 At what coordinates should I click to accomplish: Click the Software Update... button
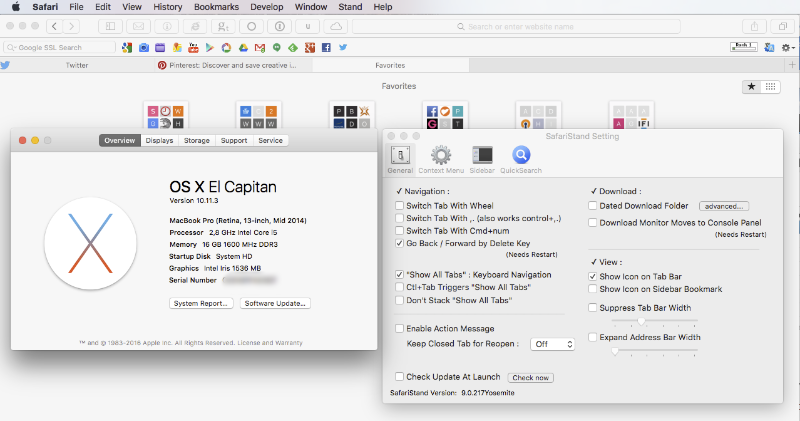click(275, 303)
